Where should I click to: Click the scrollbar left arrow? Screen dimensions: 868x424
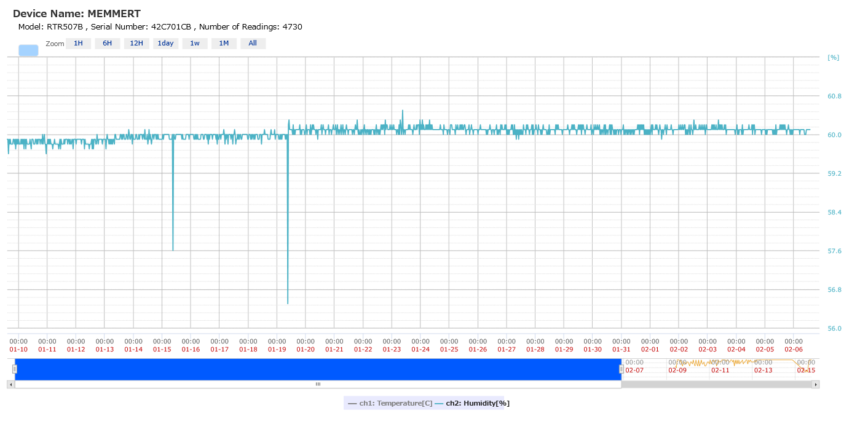(10, 385)
